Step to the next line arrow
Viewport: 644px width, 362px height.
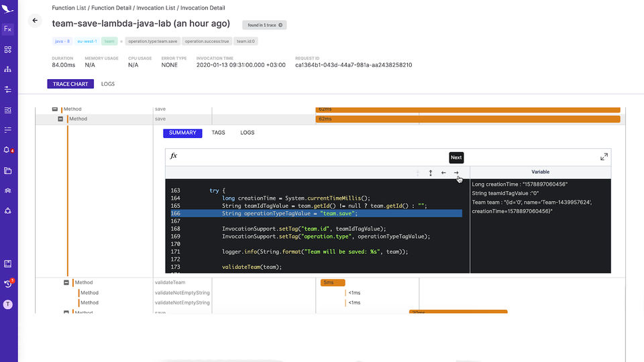point(456,173)
